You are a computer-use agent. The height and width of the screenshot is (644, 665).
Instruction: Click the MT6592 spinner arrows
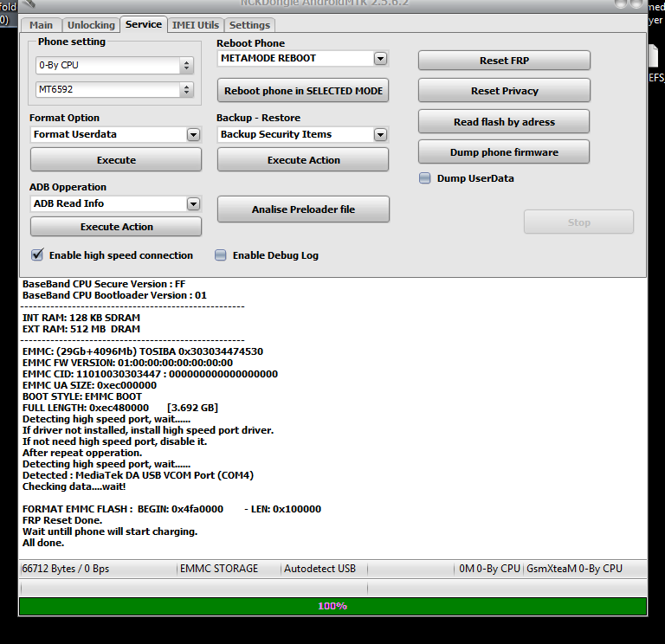click(x=187, y=89)
